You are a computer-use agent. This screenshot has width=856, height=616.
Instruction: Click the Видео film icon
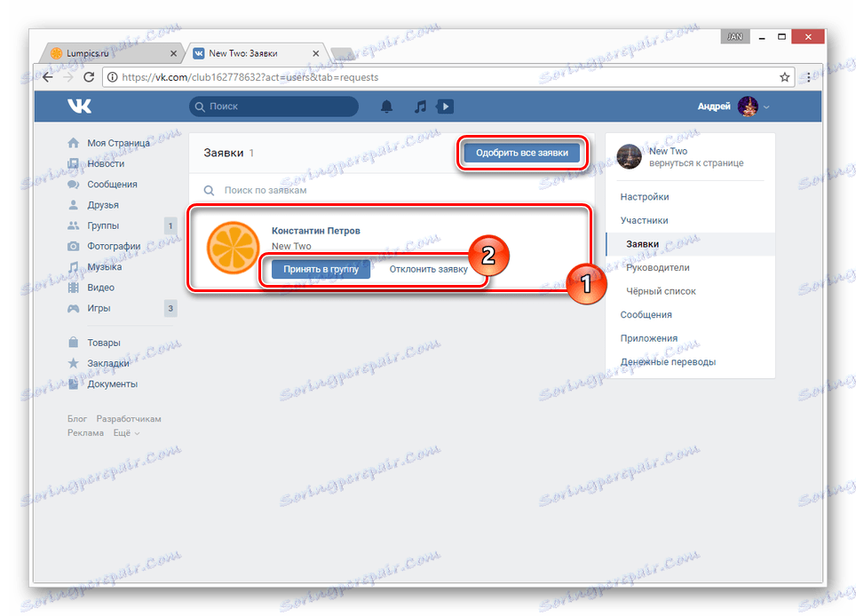point(73,288)
